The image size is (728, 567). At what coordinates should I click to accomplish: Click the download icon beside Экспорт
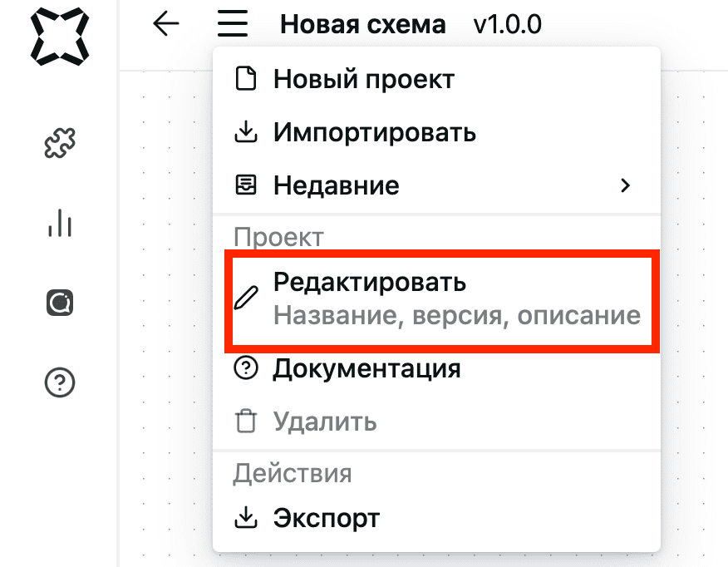[246, 518]
